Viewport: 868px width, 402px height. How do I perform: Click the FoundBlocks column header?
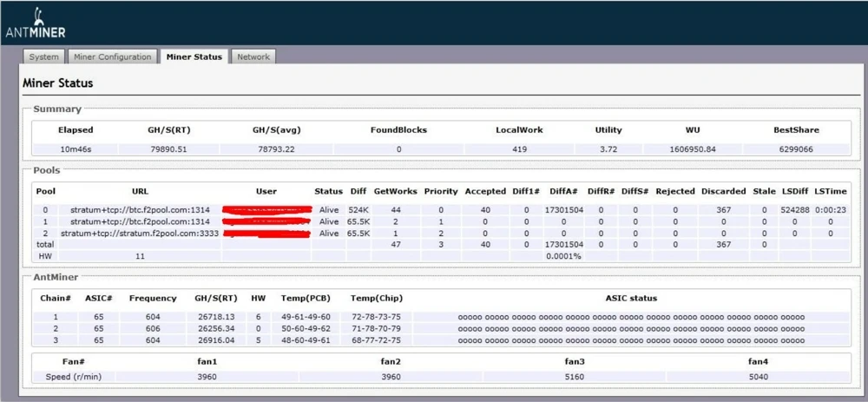(x=398, y=130)
